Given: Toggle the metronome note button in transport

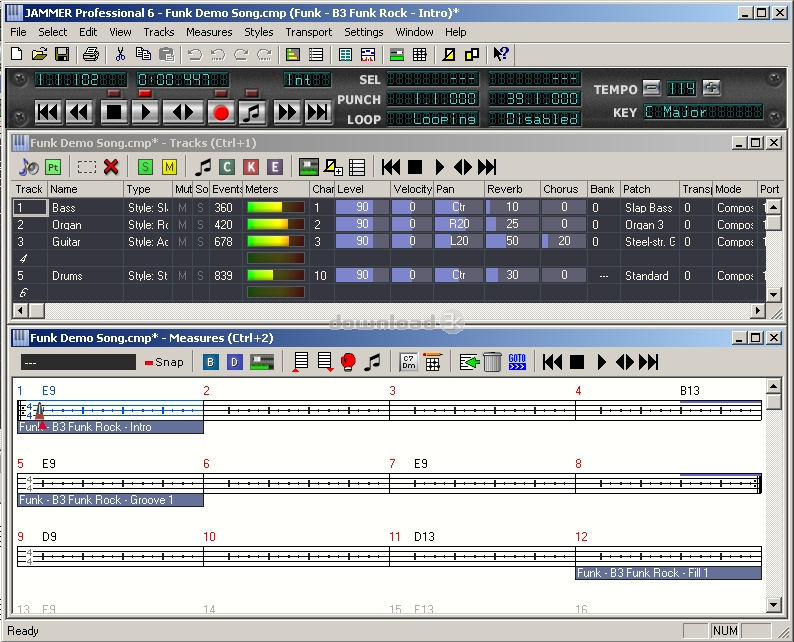Looking at the screenshot, I should [x=252, y=112].
